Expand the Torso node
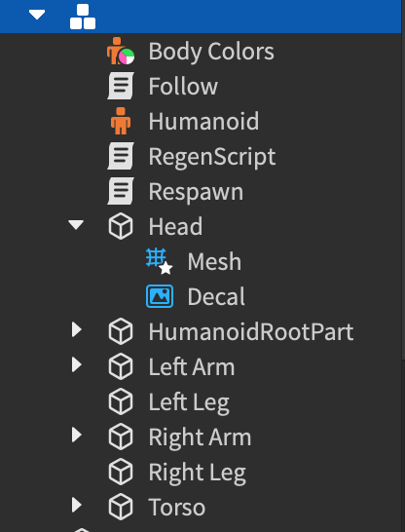405x532 pixels. [x=77, y=505]
